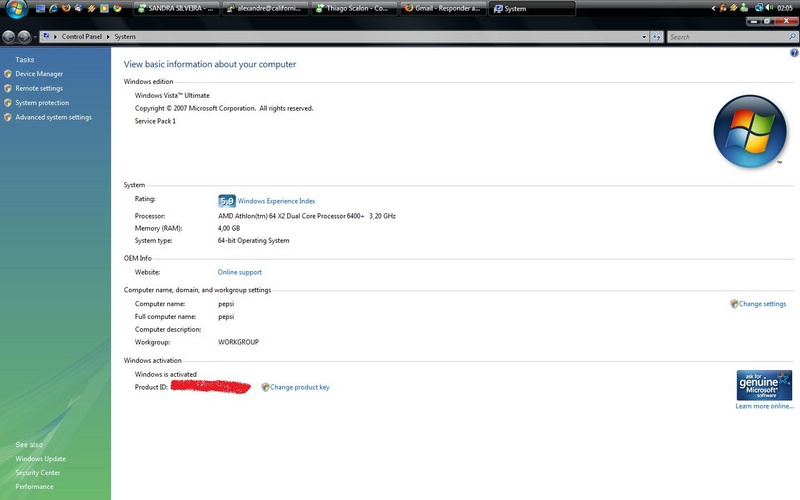Click the search magnifier icon

coord(792,37)
